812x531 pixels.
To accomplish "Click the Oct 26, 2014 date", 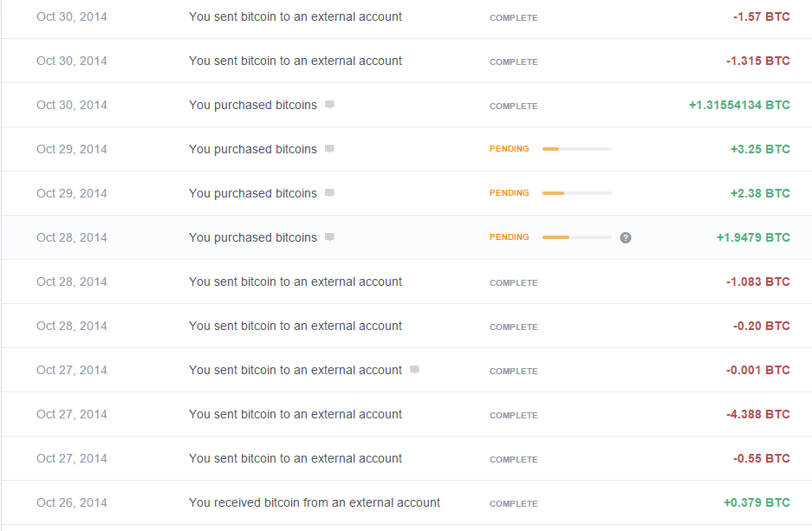I will [x=72, y=502].
